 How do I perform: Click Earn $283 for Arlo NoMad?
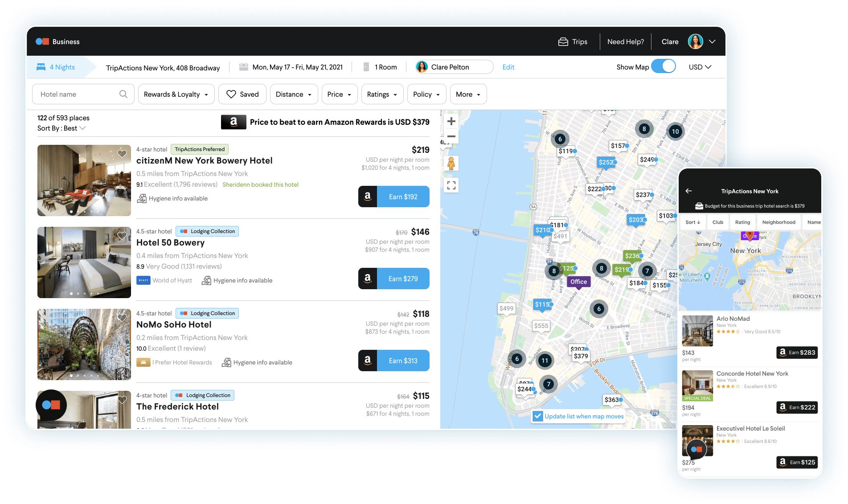point(797,352)
